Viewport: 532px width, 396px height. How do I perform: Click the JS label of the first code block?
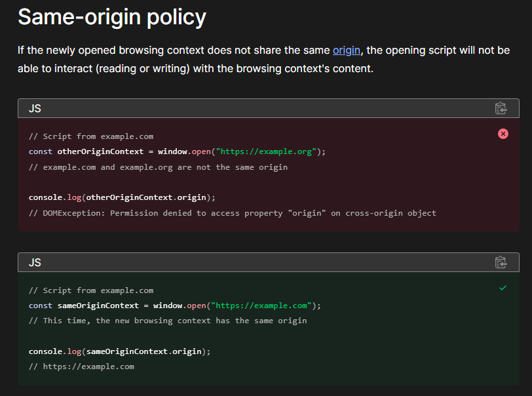pos(35,108)
